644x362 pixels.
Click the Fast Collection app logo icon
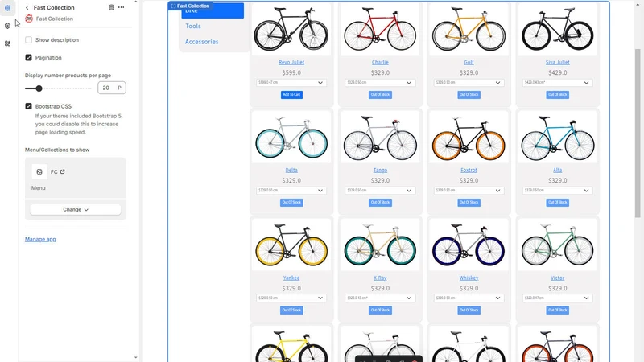pos(29,19)
